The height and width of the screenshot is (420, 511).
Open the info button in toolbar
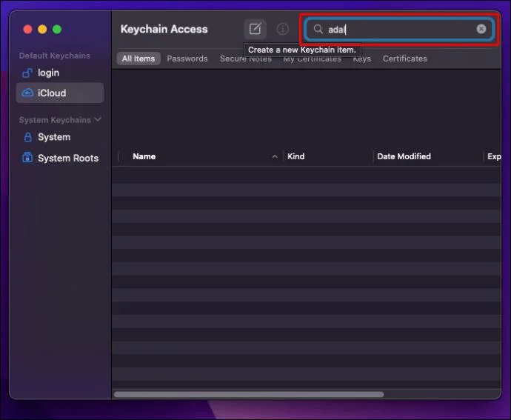283,29
